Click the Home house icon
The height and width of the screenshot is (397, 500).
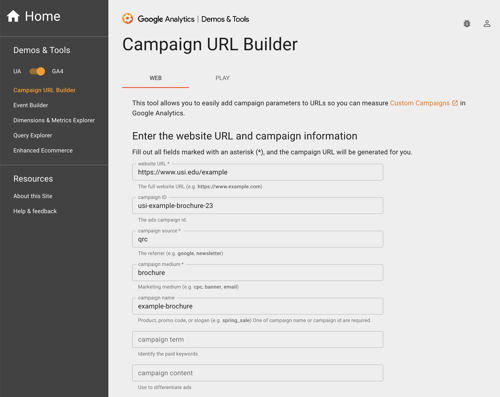[13, 16]
